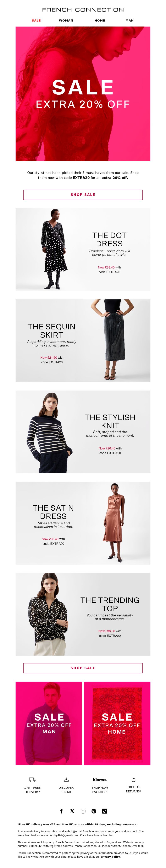Click the delivery truck icon
The height and width of the screenshot is (868, 166).
[x=32, y=779]
